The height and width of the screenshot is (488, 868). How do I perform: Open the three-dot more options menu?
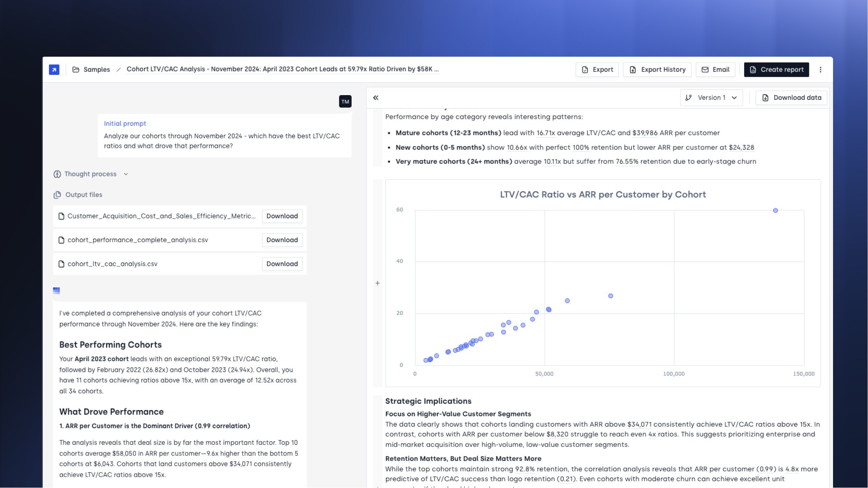click(x=820, y=69)
